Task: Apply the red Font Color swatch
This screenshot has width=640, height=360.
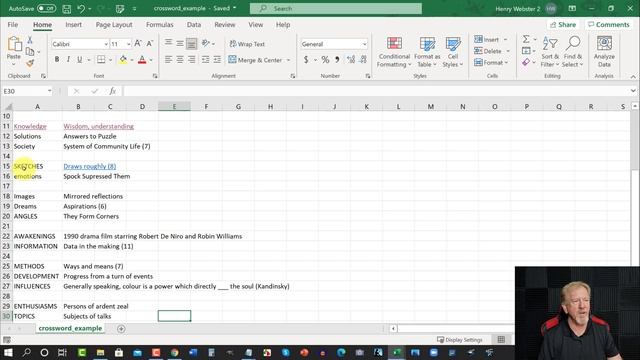Action: (142, 60)
